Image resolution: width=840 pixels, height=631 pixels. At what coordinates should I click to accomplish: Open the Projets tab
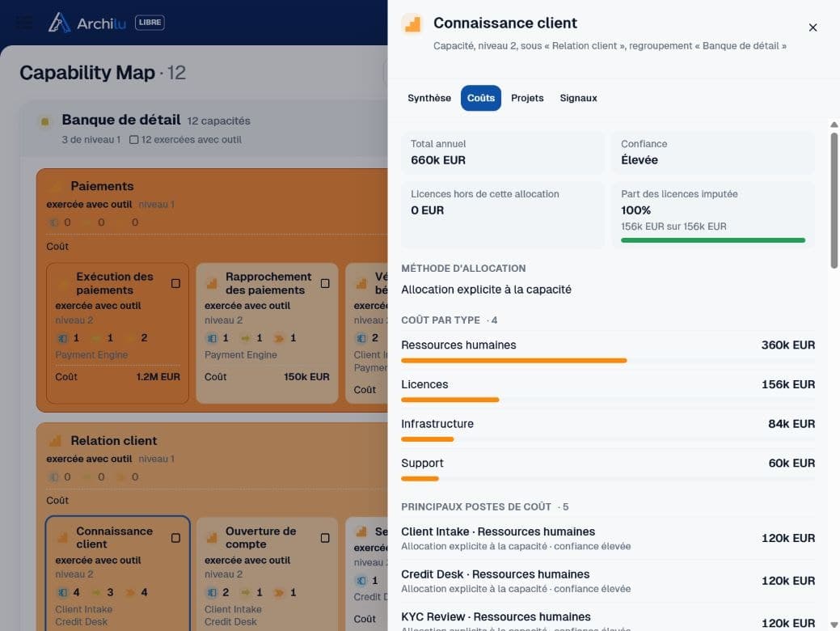click(527, 98)
